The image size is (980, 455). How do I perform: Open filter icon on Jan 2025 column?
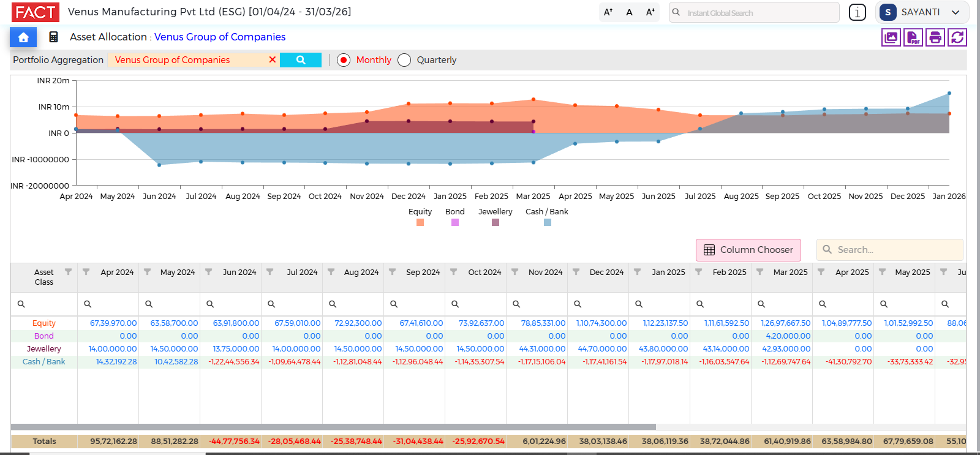point(638,272)
